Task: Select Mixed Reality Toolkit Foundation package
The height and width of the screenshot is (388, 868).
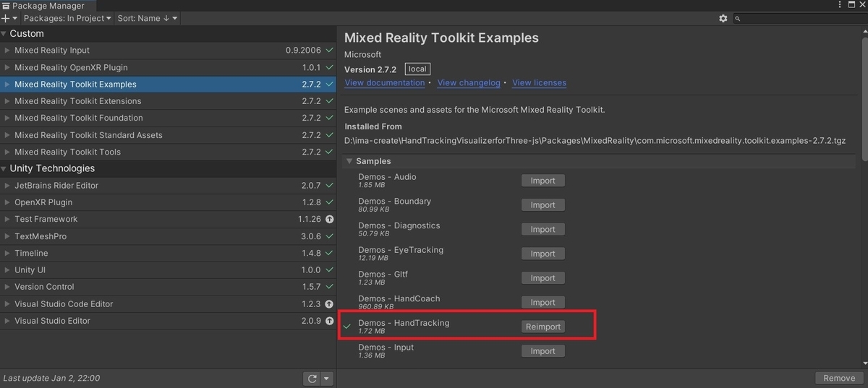Action: click(x=169, y=118)
